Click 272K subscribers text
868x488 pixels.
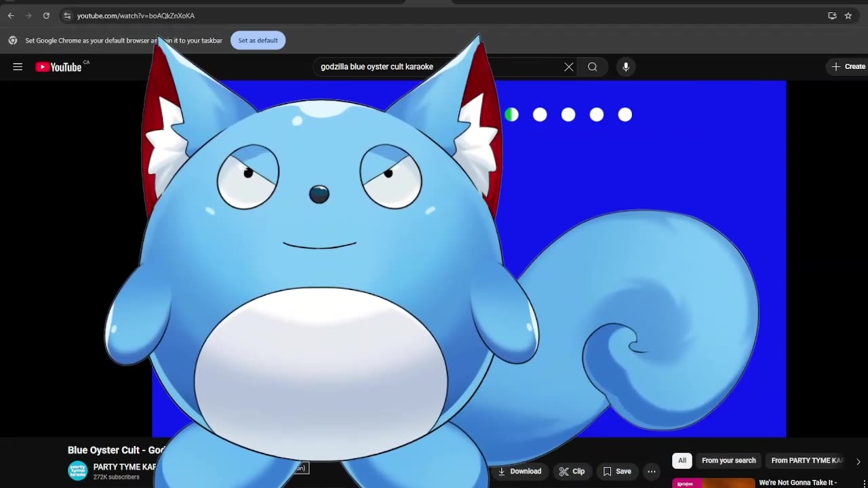pyautogui.click(x=116, y=477)
